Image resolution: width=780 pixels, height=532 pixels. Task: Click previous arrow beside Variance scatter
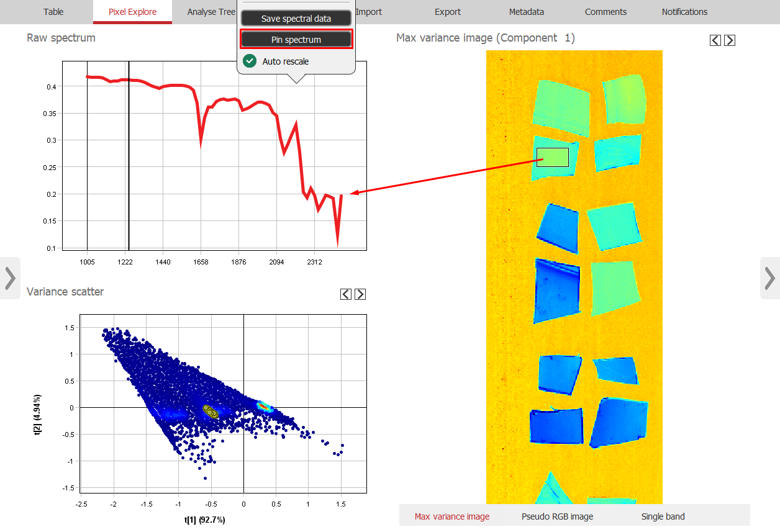click(x=346, y=294)
